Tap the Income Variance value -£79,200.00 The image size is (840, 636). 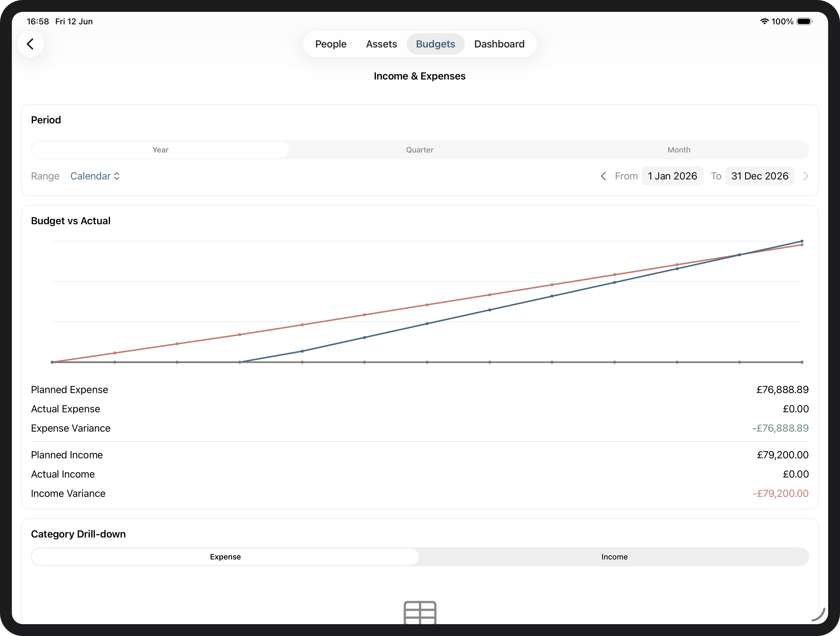(780, 494)
